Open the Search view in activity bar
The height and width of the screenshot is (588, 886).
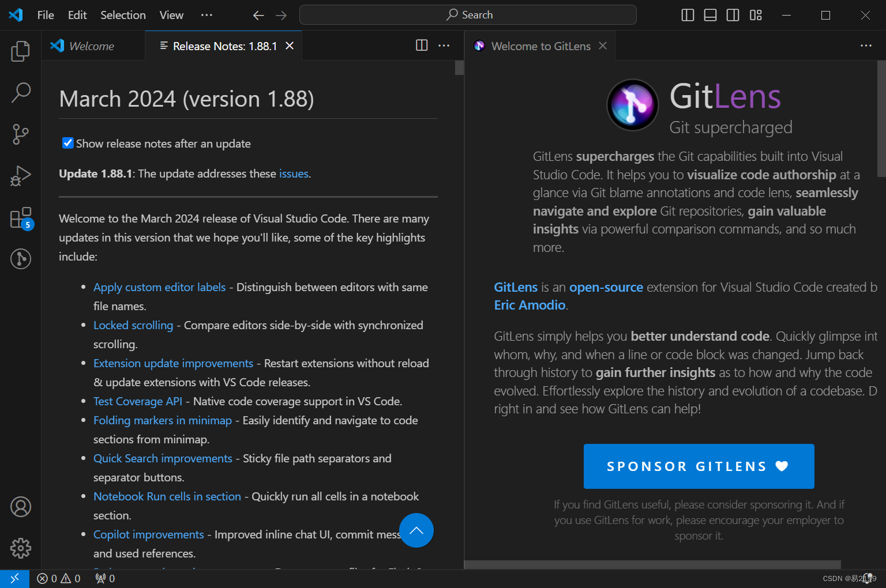[20, 92]
